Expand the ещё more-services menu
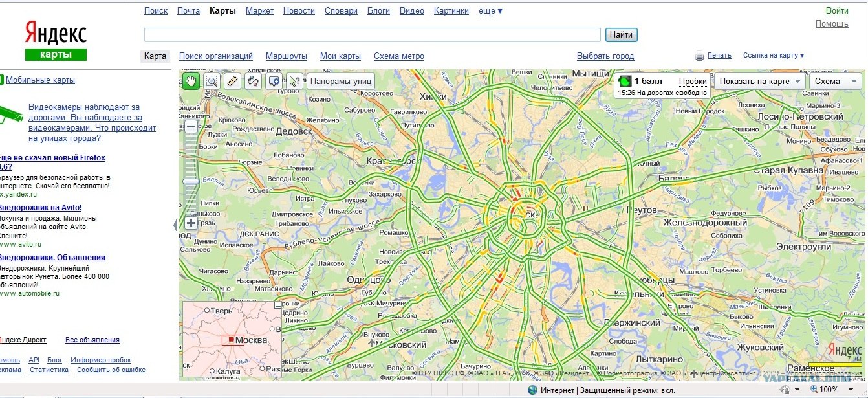 click(x=490, y=11)
